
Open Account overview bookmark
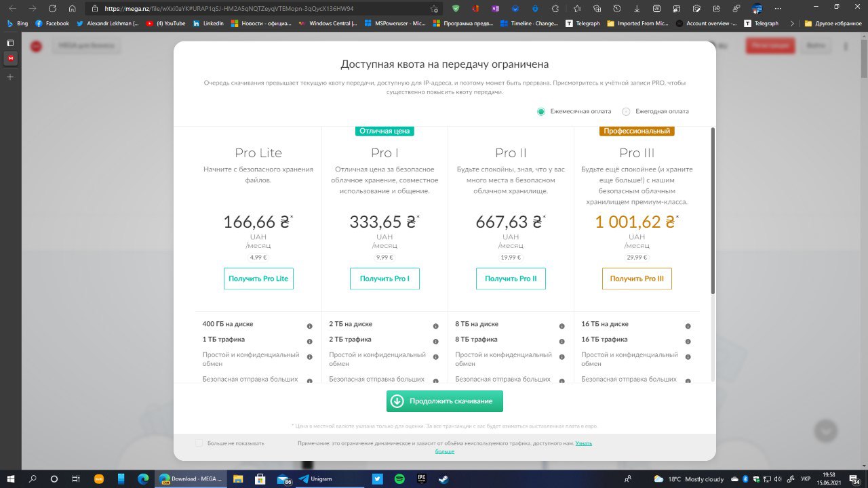[707, 23]
